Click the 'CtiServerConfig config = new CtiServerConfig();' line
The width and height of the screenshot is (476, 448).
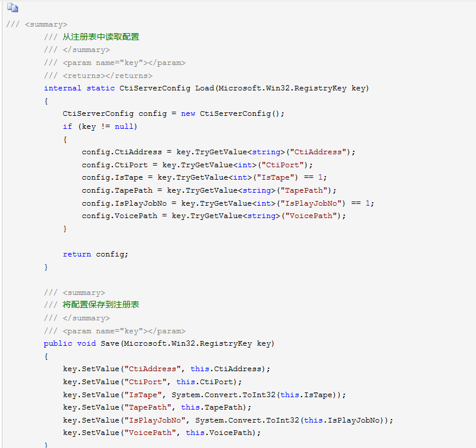click(173, 114)
